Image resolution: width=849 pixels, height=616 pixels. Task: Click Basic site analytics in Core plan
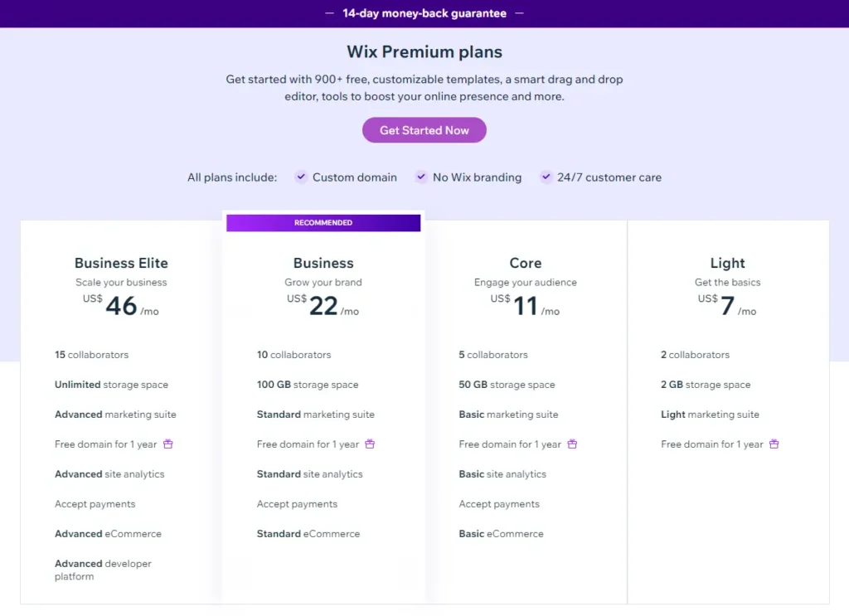coord(502,474)
